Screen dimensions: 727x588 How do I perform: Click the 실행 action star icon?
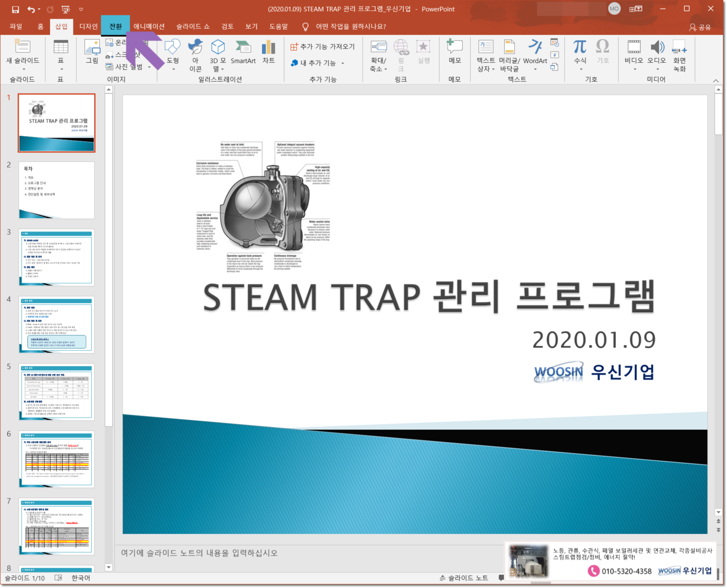[423, 46]
